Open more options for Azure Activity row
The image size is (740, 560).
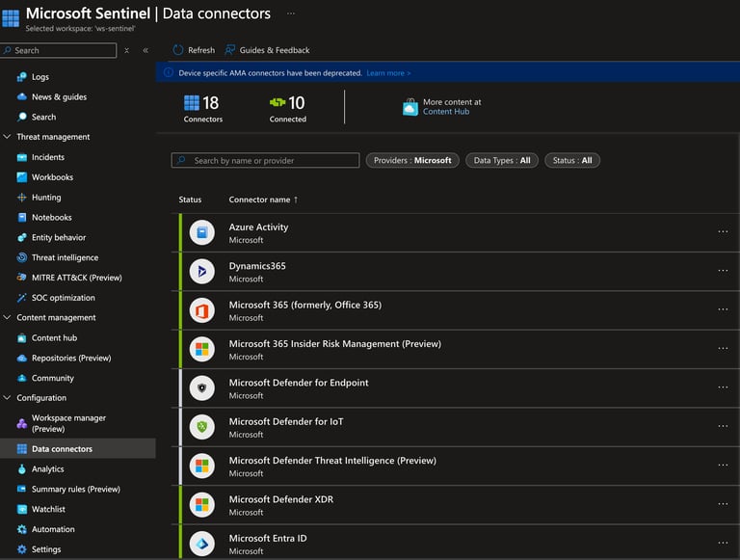click(x=723, y=232)
